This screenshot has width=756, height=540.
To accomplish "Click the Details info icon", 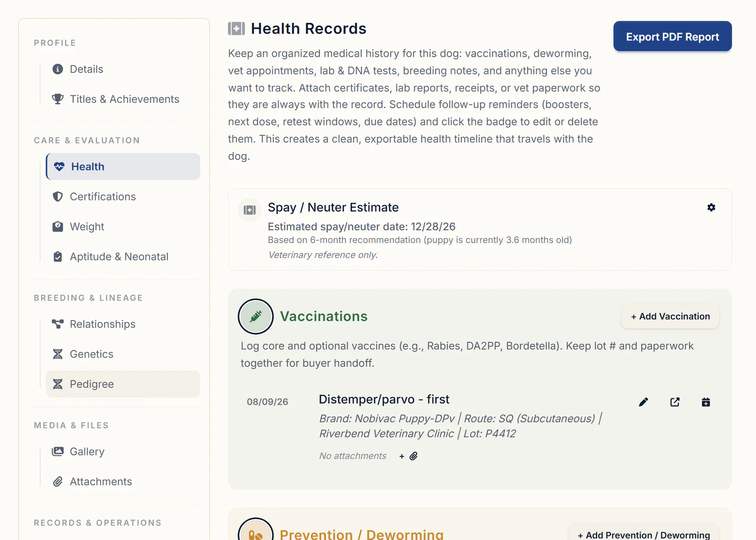I will pyautogui.click(x=58, y=69).
